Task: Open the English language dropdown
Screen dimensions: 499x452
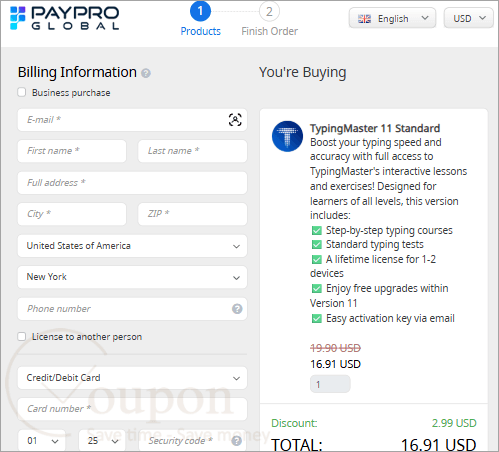Action: pos(392,18)
